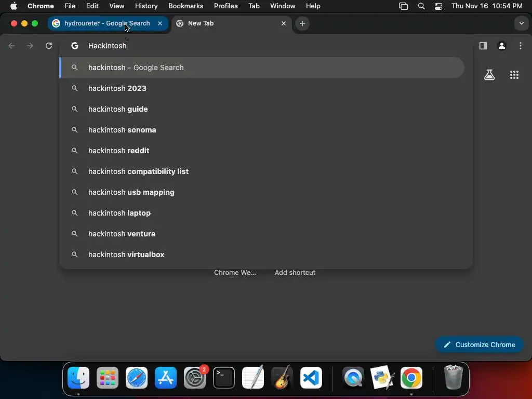Launch GarageBand from the dock

pyautogui.click(x=282, y=377)
